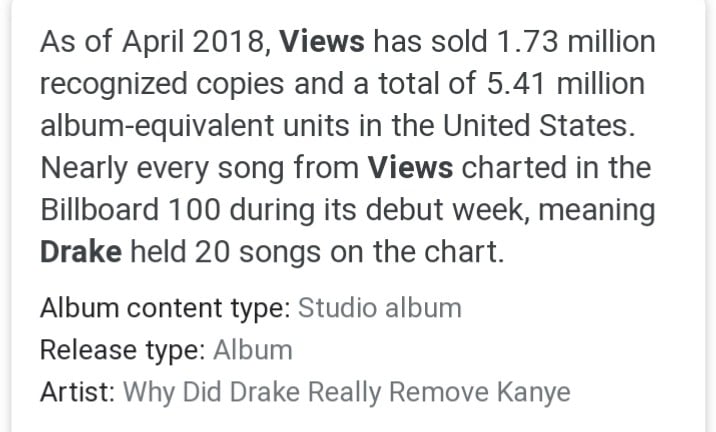716x432 pixels.
Task: Click the "20 songs" text
Action: 258,252
